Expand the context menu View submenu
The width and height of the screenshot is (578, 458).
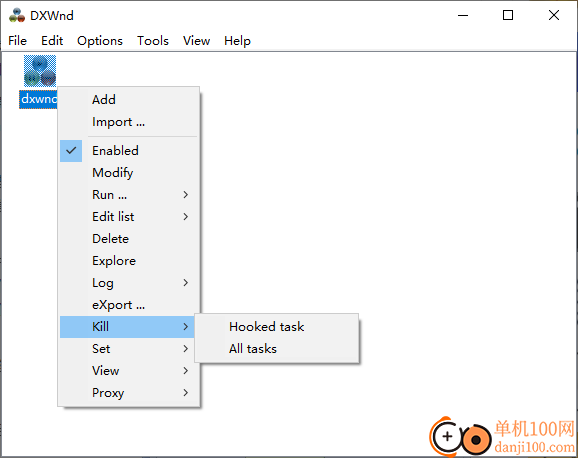[x=129, y=371]
